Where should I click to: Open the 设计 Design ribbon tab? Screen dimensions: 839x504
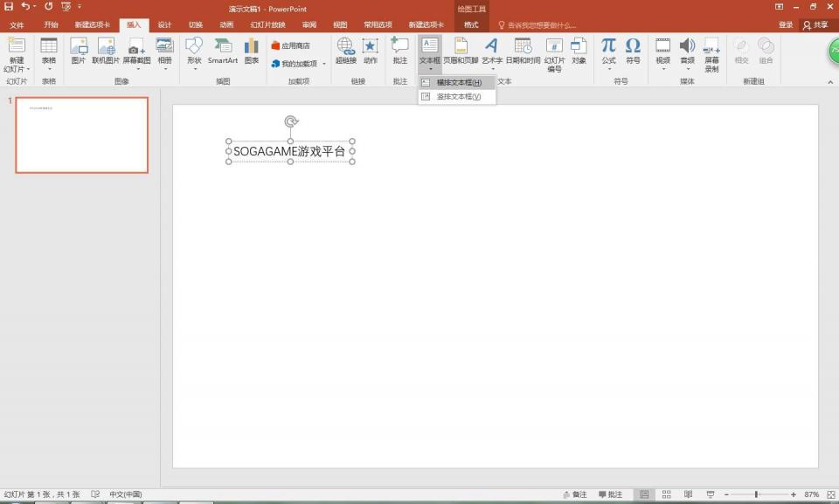click(164, 25)
